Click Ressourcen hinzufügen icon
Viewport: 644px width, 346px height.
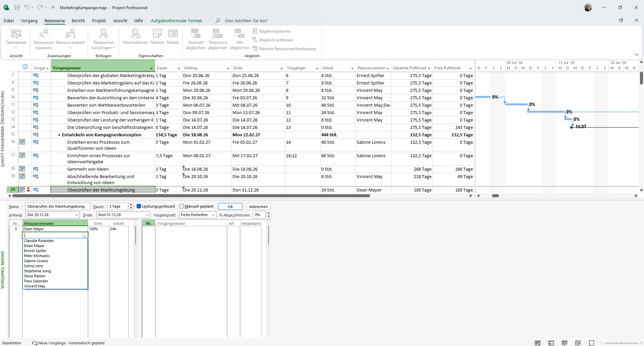coord(104,34)
